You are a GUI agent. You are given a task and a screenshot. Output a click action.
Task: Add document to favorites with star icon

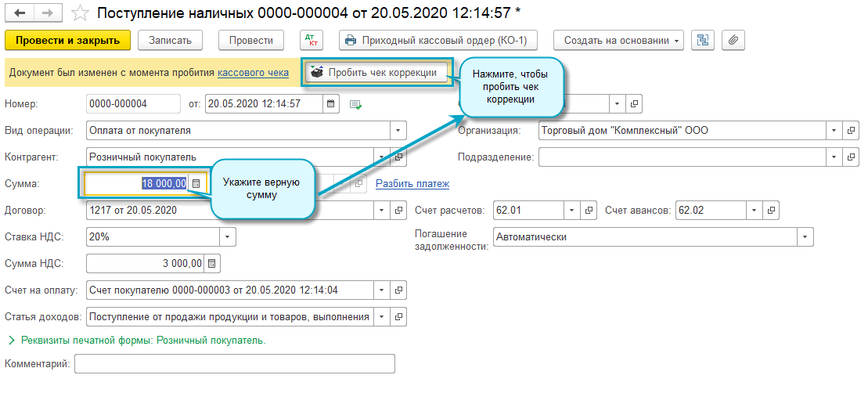click(81, 13)
